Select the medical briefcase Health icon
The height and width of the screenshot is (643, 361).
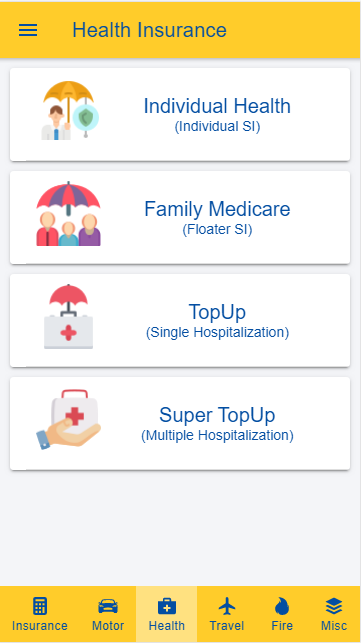[x=167, y=606]
